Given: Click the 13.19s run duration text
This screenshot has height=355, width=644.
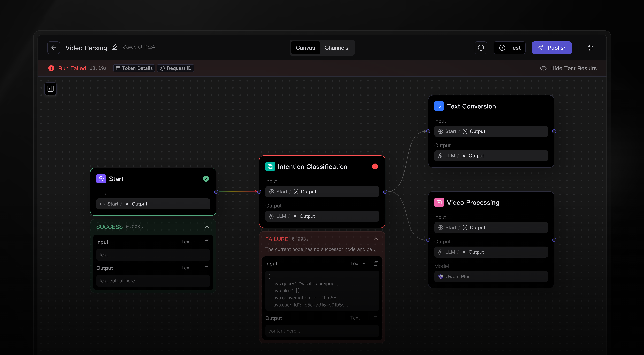Looking at the screenshot, I should [x=98, y=68].
